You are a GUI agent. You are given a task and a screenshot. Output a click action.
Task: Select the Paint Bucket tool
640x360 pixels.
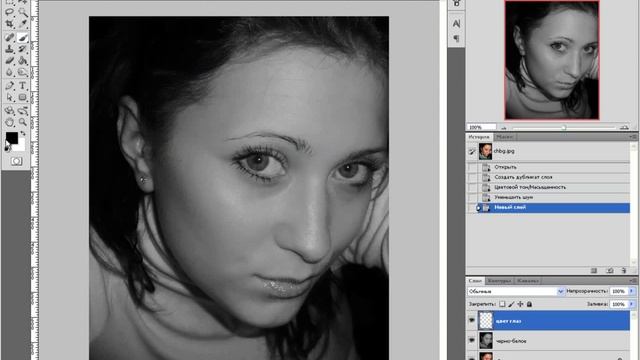pos(22,61)
